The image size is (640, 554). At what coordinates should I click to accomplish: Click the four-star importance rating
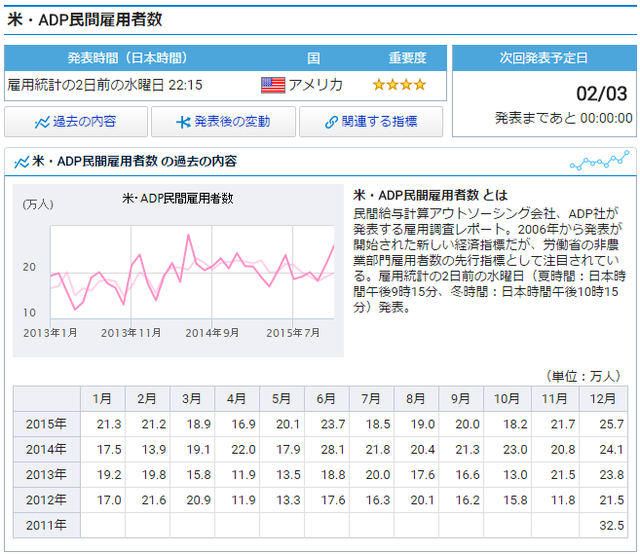tap(399, 85)
